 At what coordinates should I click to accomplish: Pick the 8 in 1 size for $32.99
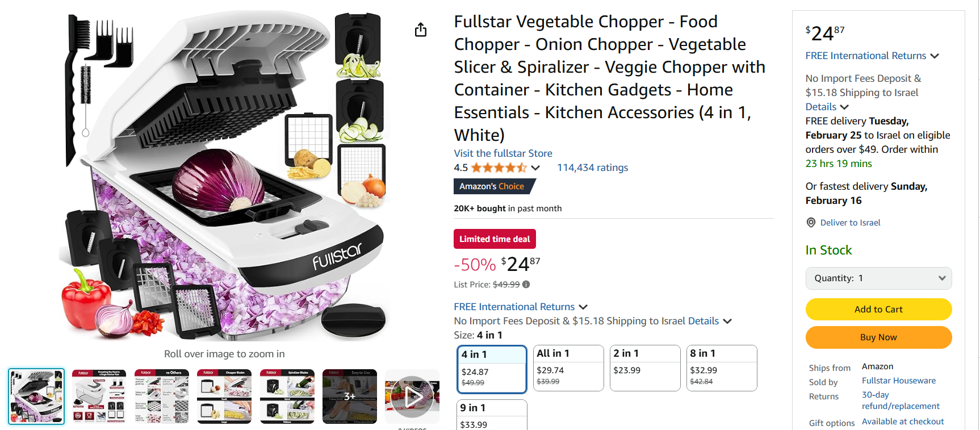721,368
